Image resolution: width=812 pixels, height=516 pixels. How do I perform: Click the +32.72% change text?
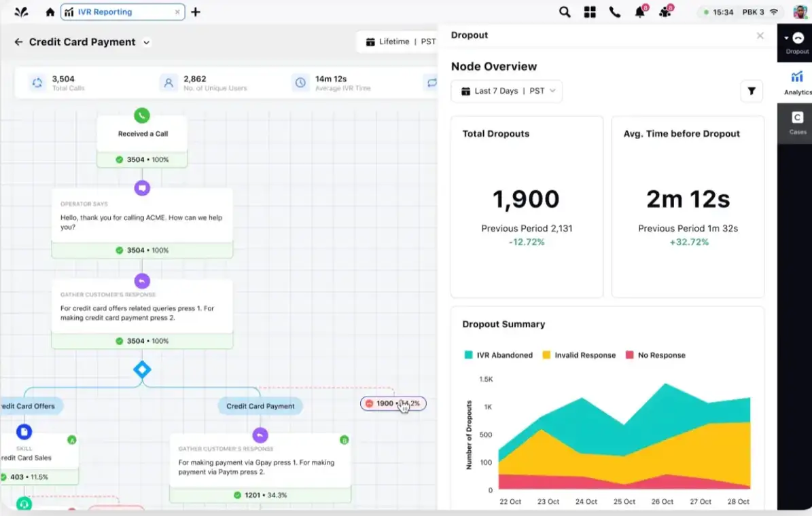pyautogui.click(x=689, y=242)
